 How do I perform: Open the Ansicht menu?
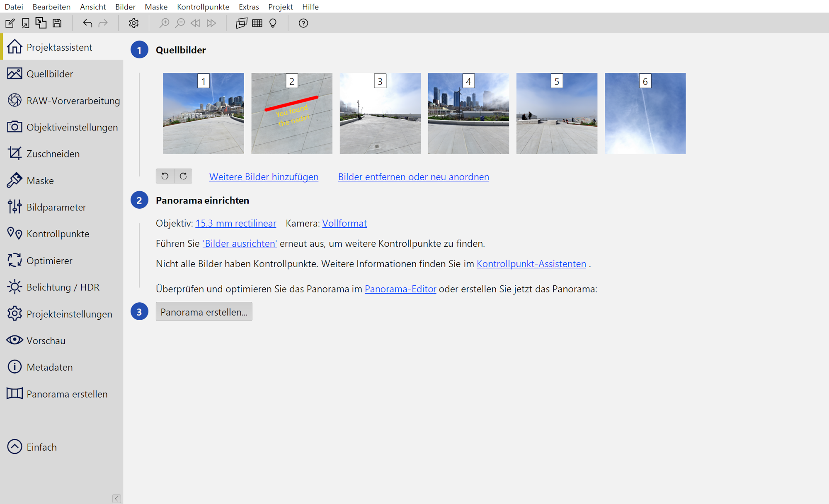pyautogui.click(x=93, y=7)
